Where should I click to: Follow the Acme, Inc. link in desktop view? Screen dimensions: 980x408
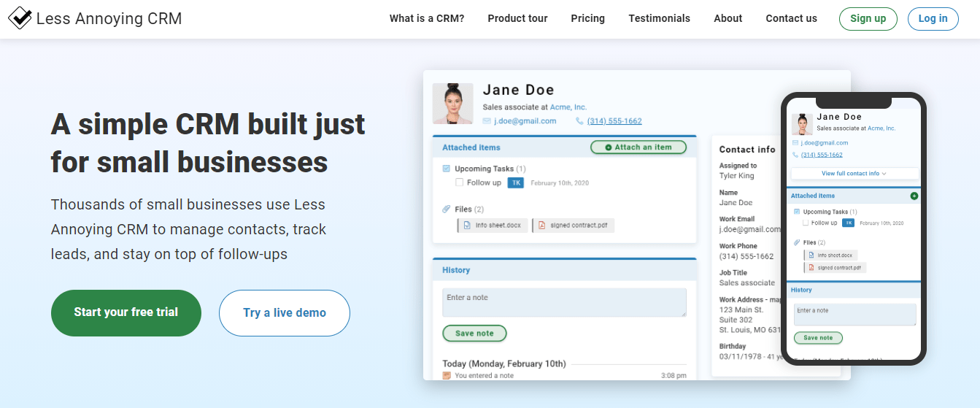(568, 107)
